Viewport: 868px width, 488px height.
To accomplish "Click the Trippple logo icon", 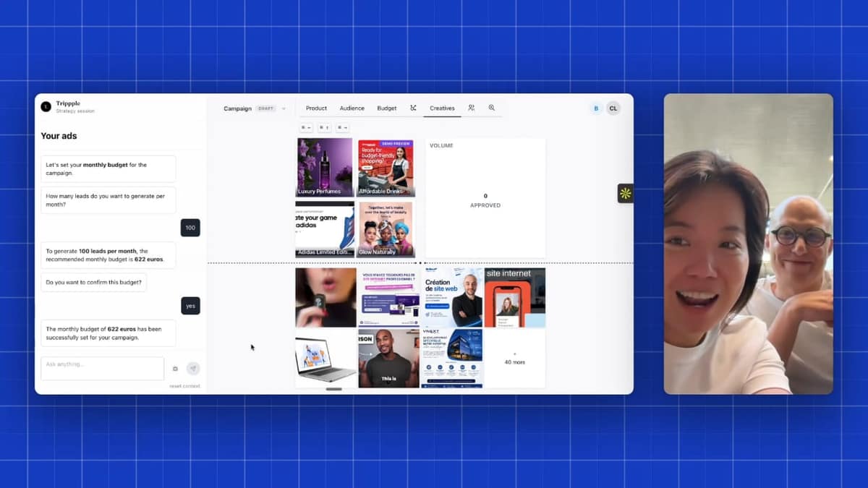I will click(x=46, y=106).
